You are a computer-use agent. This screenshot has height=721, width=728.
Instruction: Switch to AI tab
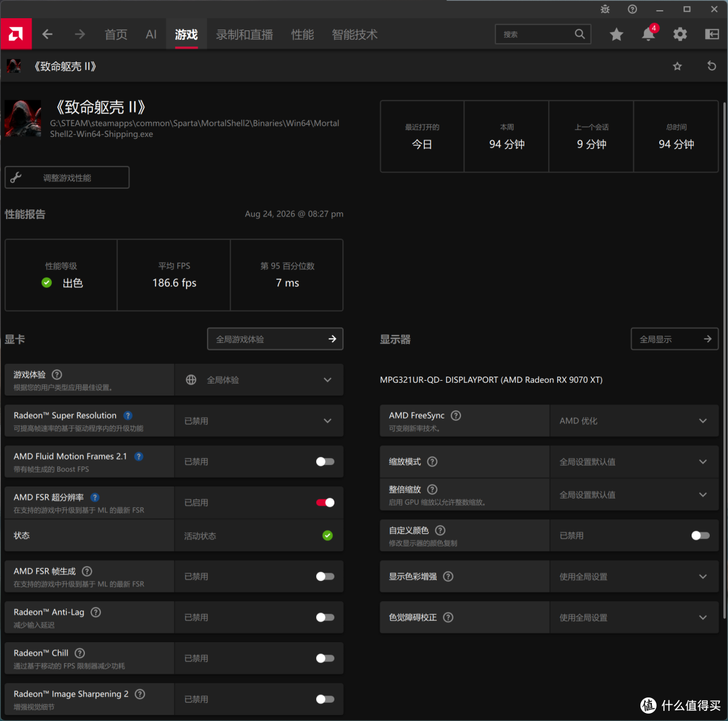[151, 34]
